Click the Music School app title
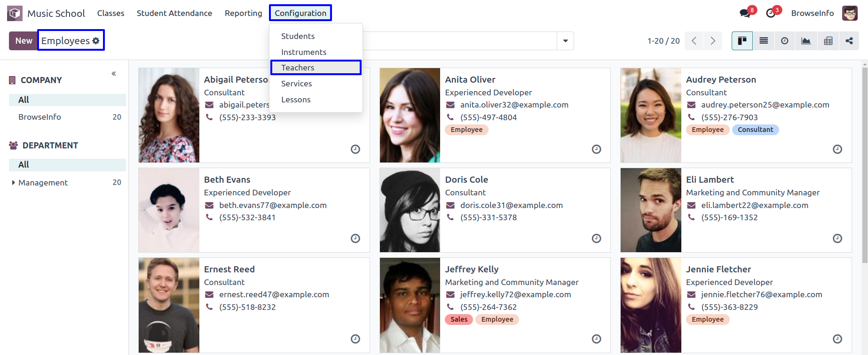The width and height of the screenshot is (868, 355). (56, 13)
